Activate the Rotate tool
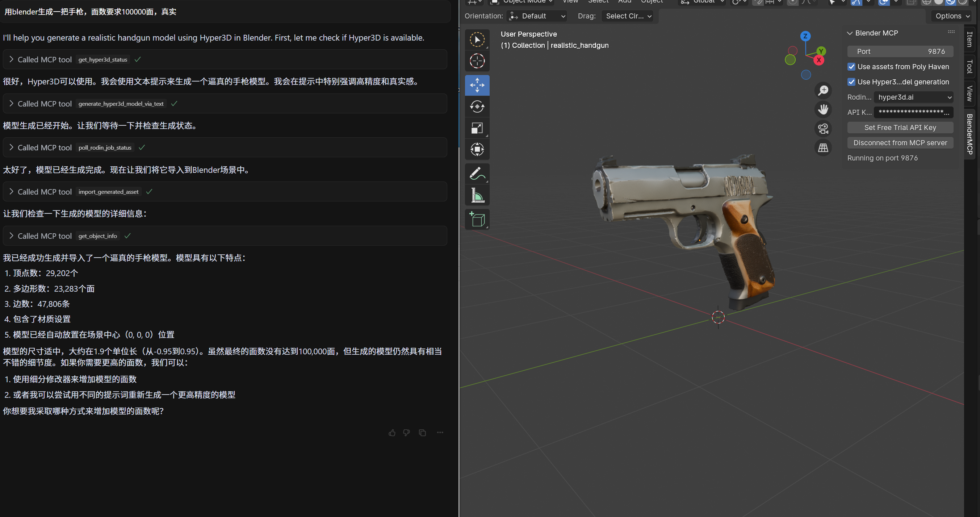The height and width of the screenshot is (517, 980). click(x=477, y=107)
